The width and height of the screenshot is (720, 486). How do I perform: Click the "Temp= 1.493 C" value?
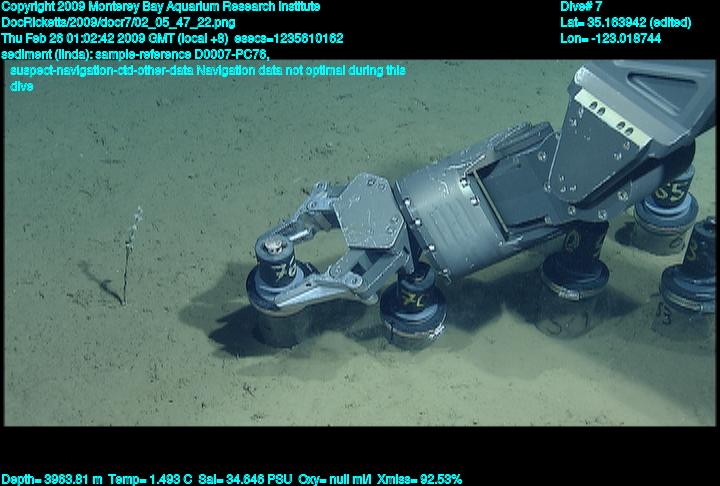click(150, 479)
